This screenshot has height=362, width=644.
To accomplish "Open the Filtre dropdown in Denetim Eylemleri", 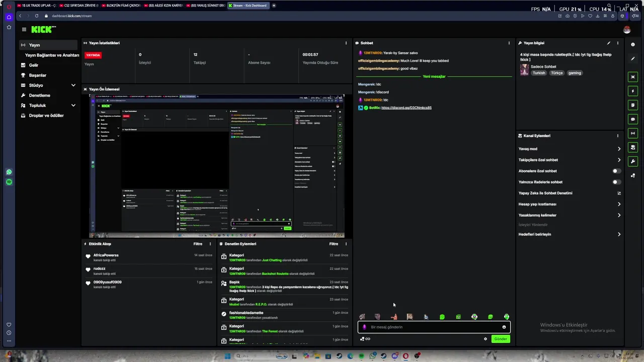I will click(x=334, y=244).
